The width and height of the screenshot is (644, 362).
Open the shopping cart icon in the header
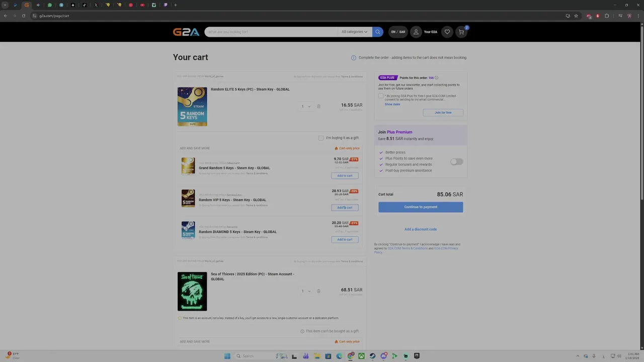tap(461, 32)
